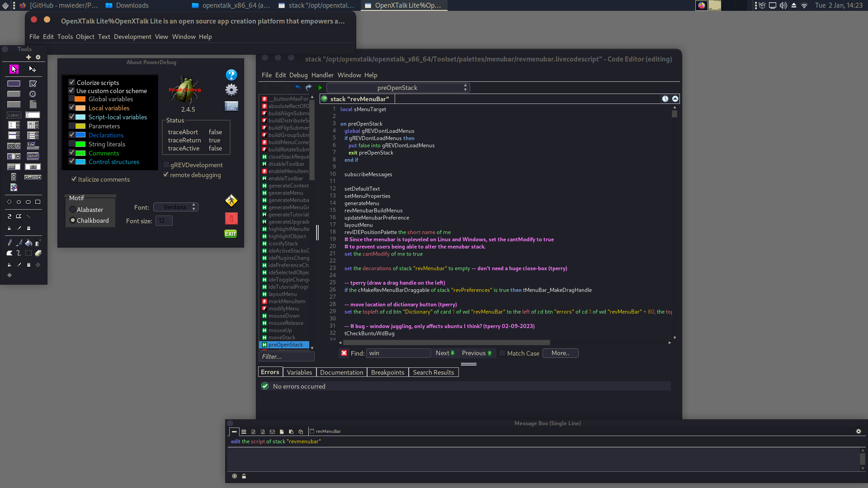The image size is (868, 488).
Task: Toggle the lock icon in Message Box
Action: (244, 476)
